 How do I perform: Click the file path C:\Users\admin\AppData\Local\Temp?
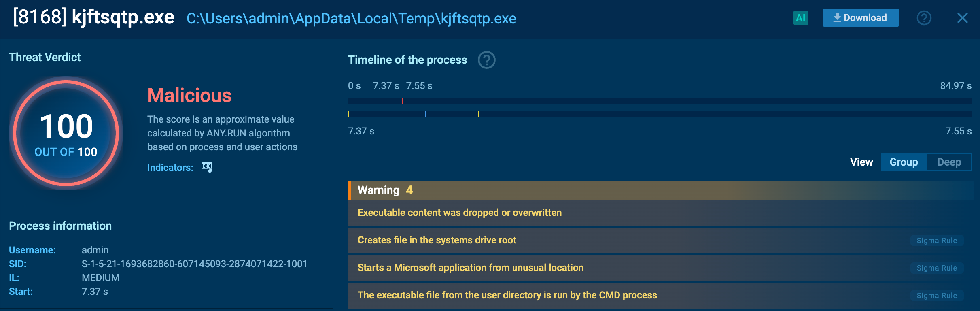[x=351, y=19]
